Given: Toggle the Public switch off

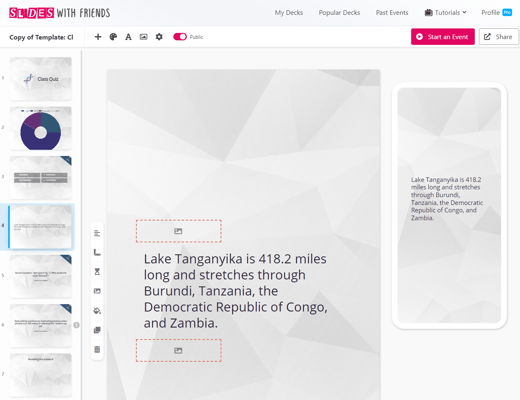Looking at the screenshot, I should [x=180, y=37].
